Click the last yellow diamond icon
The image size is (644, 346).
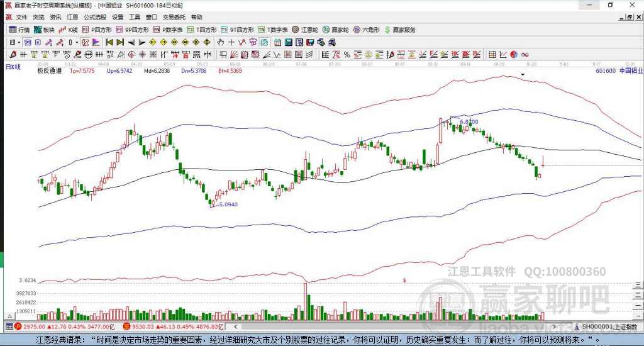(206, 42)
